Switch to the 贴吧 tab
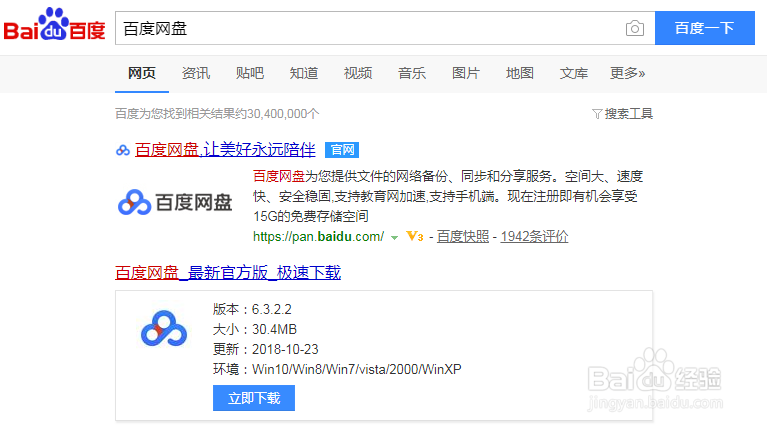Viewport: 767px width, 430px height. (x=249, y=73)
